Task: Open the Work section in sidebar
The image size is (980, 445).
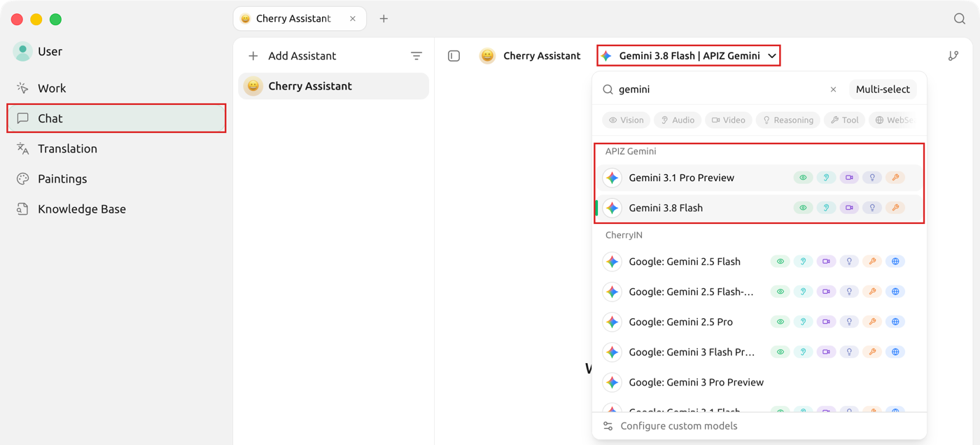Action: (116, 88)
